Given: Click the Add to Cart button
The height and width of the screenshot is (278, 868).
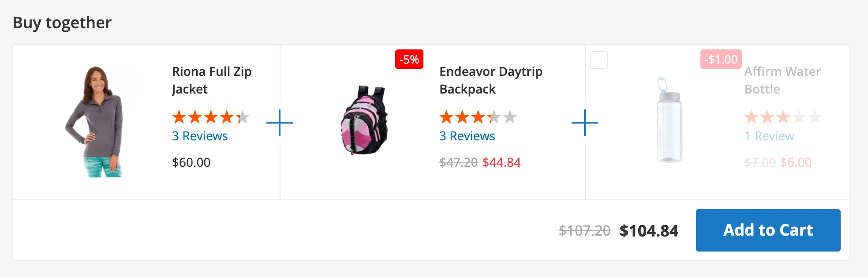Looking at the screenshot, I should click(x=768, y=230).
